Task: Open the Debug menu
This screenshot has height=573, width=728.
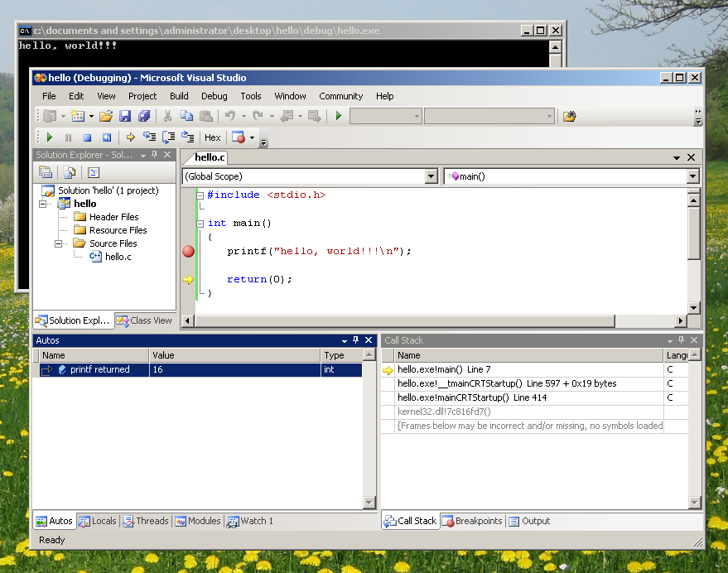Action: tap(214, 96)
